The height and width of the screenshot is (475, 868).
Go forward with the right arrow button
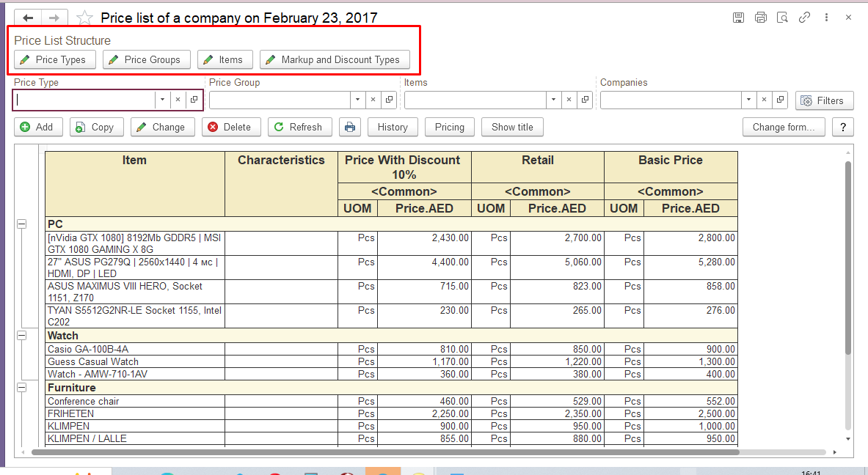54,18
